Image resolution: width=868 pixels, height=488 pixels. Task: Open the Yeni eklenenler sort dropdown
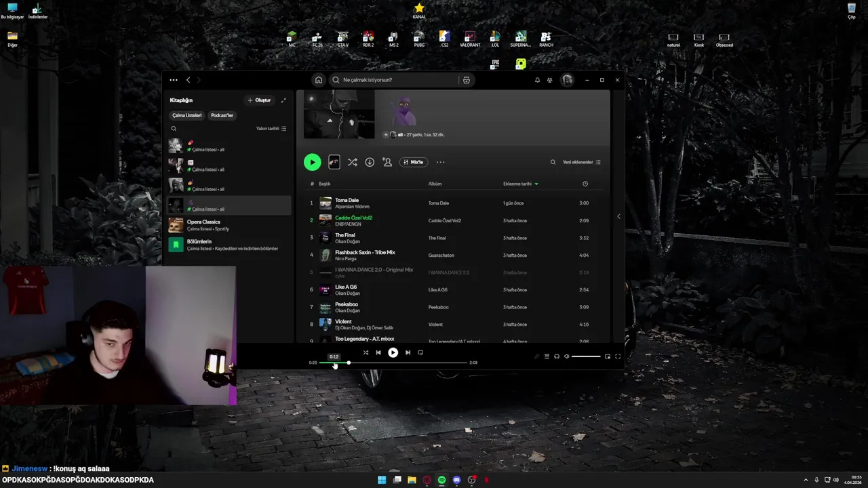point(582,162)
